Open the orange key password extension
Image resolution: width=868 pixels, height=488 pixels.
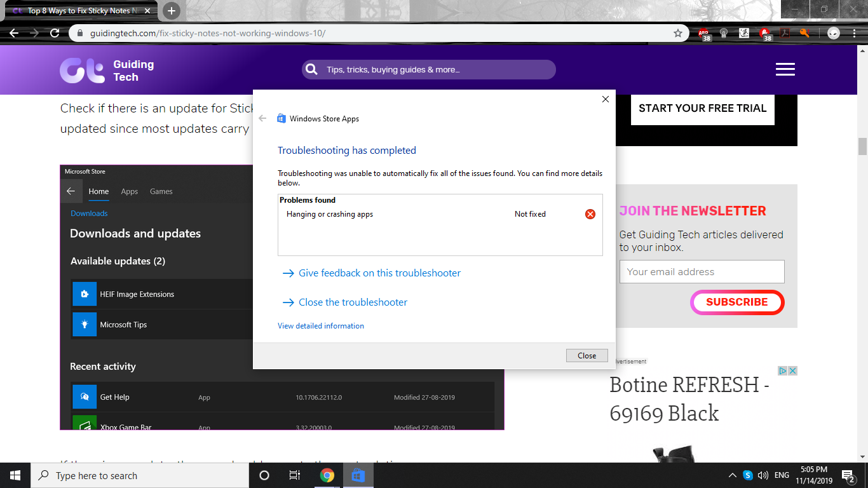(804, 33)
